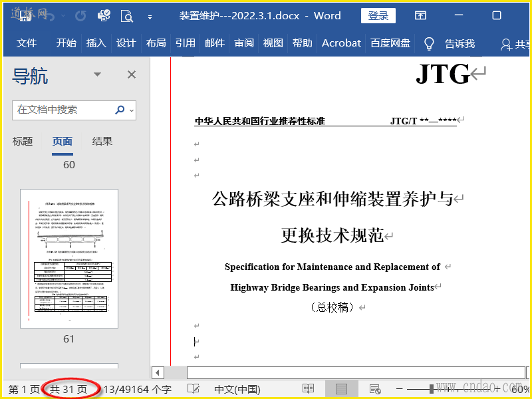The height and width of the screenshot is (399, 532).
Task: Click 第 1 页 page indicator in status bar
Action: point(24,390)
